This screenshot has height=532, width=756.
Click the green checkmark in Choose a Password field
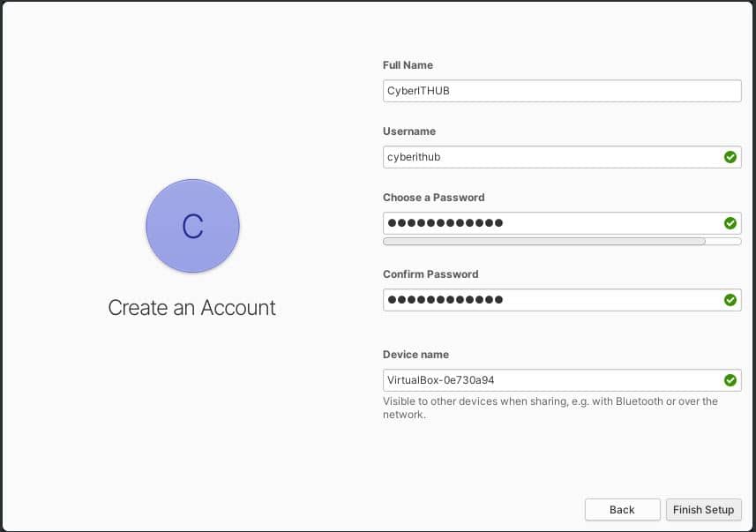730,223
